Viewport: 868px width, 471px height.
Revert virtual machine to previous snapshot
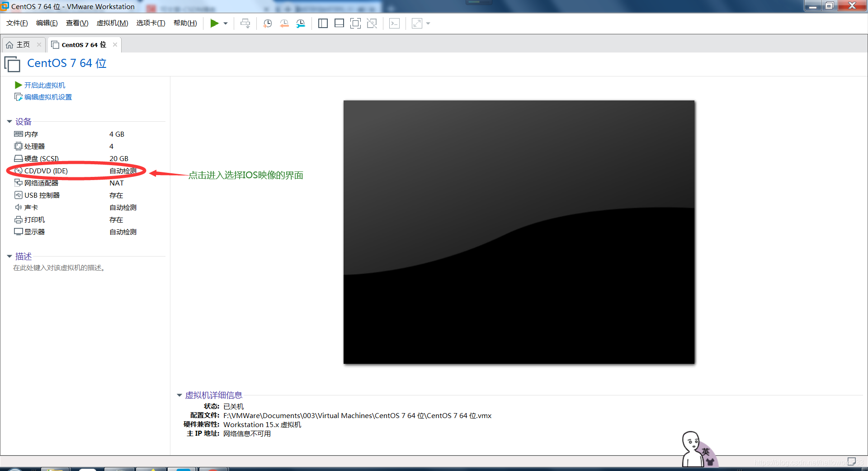(284, 24)
